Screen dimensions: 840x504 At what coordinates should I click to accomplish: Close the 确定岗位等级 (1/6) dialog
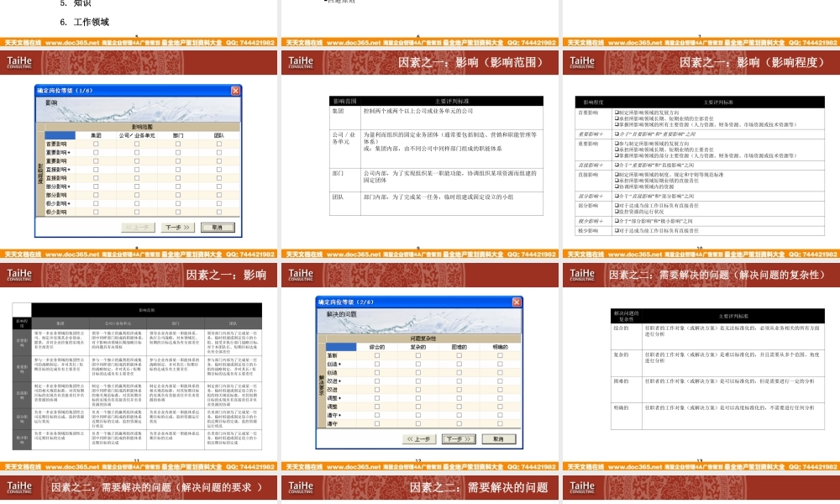point(236,91)
